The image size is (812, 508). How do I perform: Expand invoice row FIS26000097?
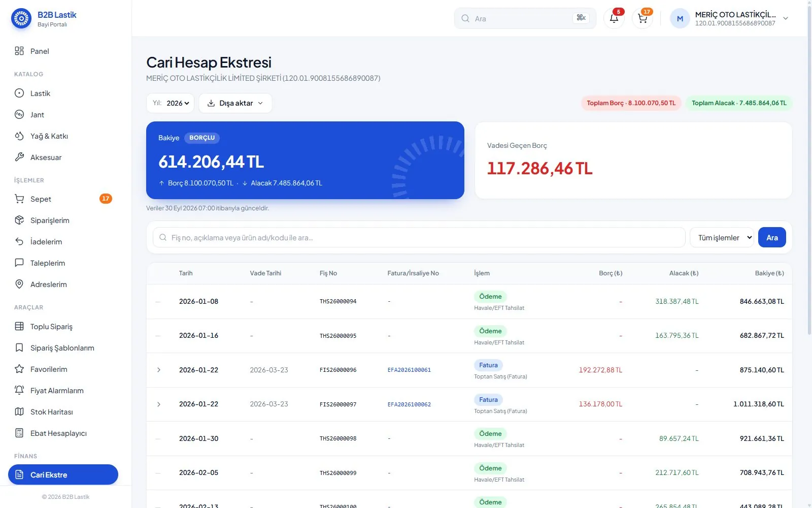158,404
